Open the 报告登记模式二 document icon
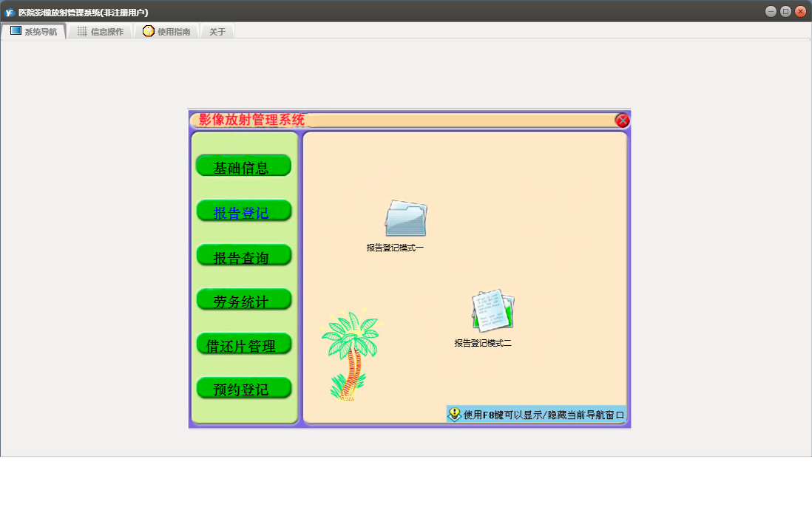812x527 pixels. click(x=493, y=310)
